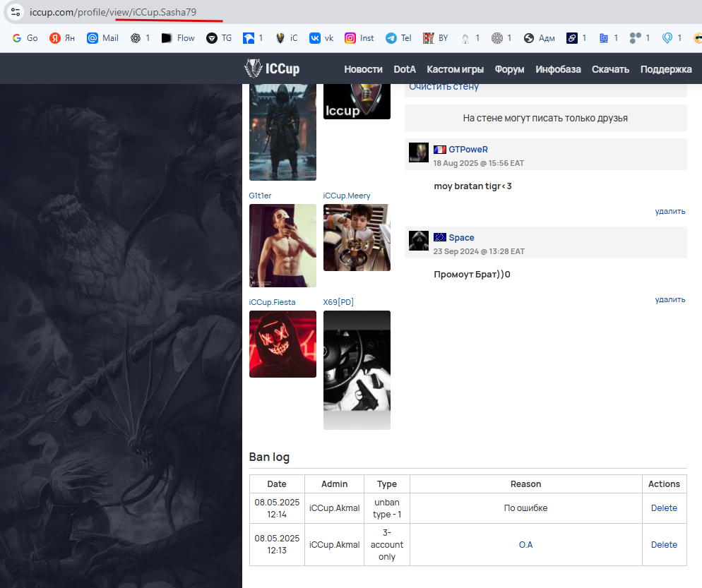Open the Адм globe bookmark
This screenshot has width=702, height=588.
coord(539,38)
